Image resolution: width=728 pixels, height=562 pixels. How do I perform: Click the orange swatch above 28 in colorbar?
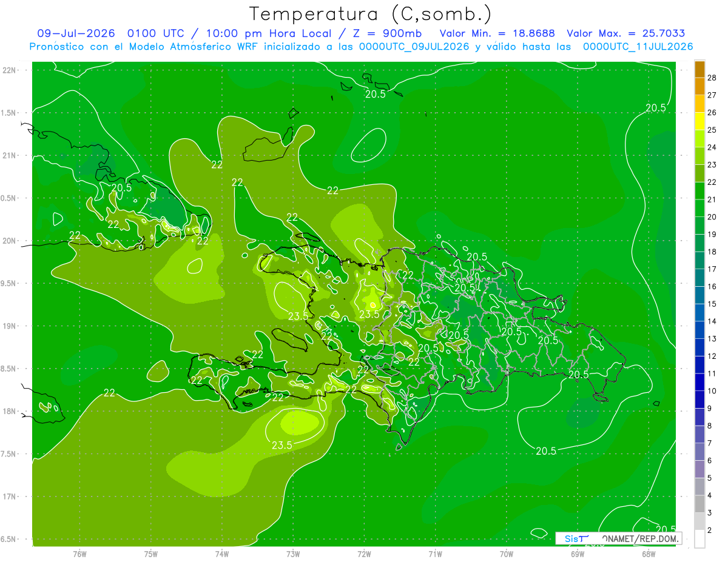click(x=699, y=69)
